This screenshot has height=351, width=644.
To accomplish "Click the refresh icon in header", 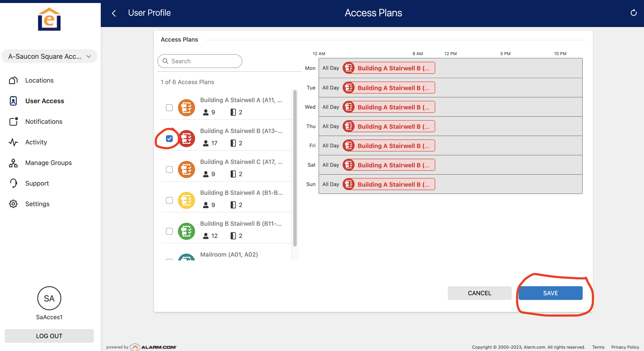I will (633, 13).
